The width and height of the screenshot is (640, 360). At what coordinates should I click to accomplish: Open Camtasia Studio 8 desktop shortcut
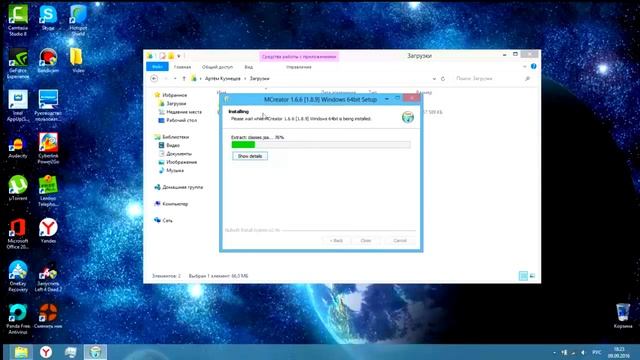18,20
